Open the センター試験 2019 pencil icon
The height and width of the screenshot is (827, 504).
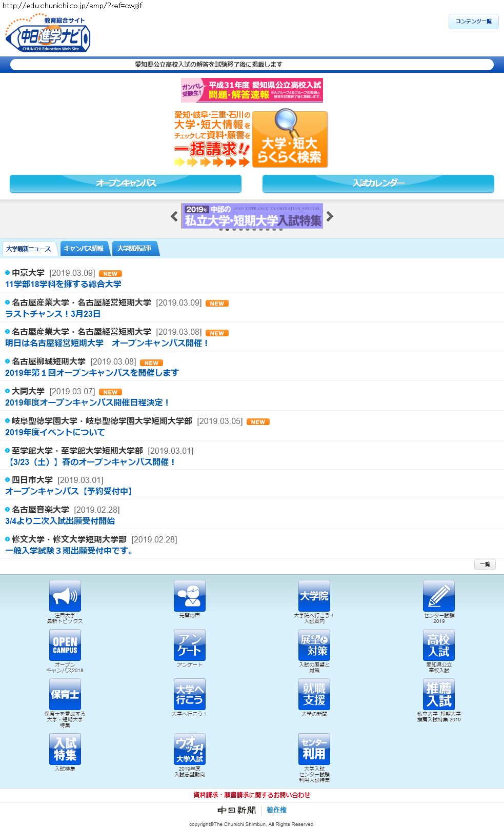click(x=438, y=596)
